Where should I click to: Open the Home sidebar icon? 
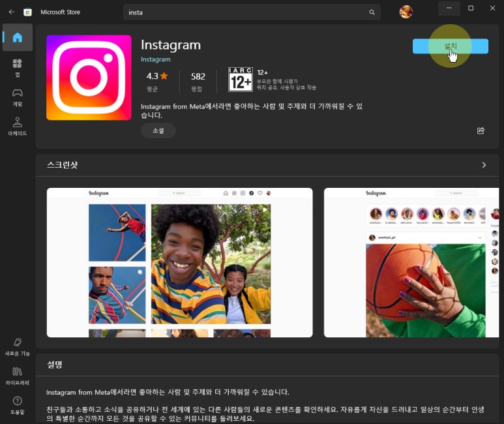pyautogui.click(x=18, y=37)
